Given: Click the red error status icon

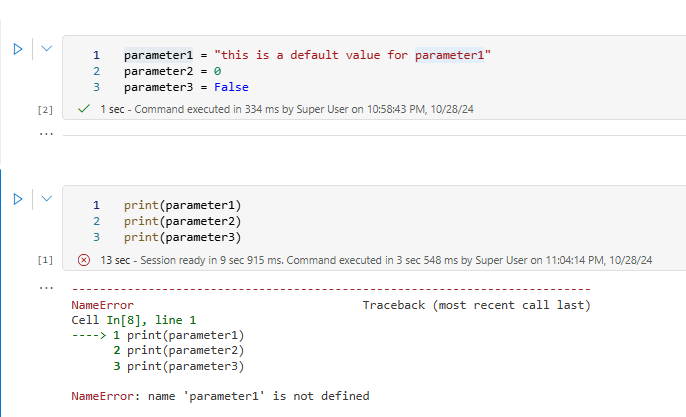Looking at the screenshot, I should [x=84, y=260].
